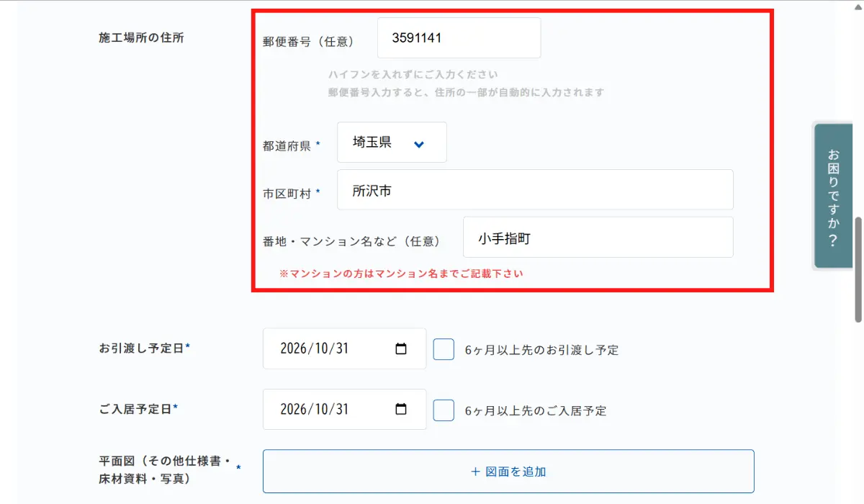The width and height of the screenshot is (864, 504).
Task: Check the 6ヶ月以上先のご入居予定 checkbox
Action: 444,410
